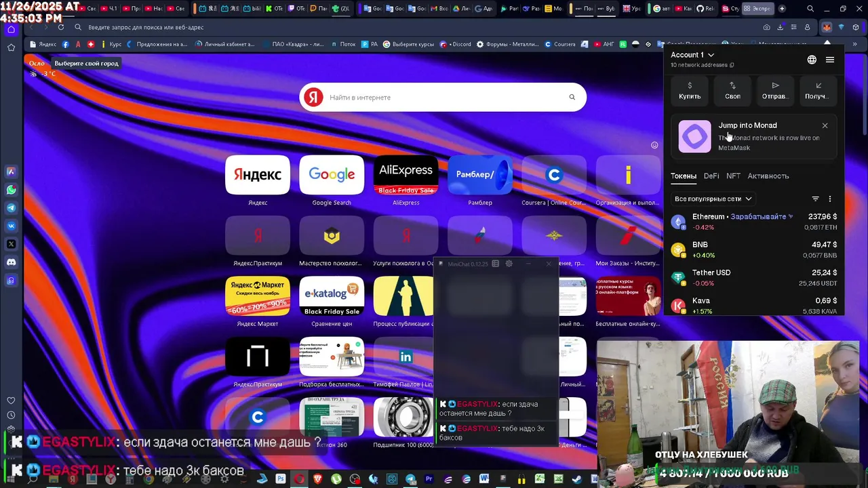Image resolution: width=868 pixels, height=488 pixels.
Task: Open Выберите курсы bookmark
Action: coord(408,44)
